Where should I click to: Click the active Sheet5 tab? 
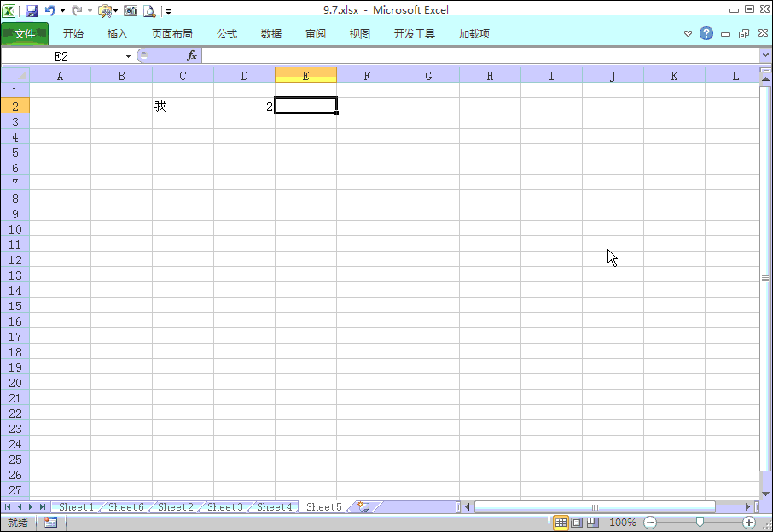point(324,507)
